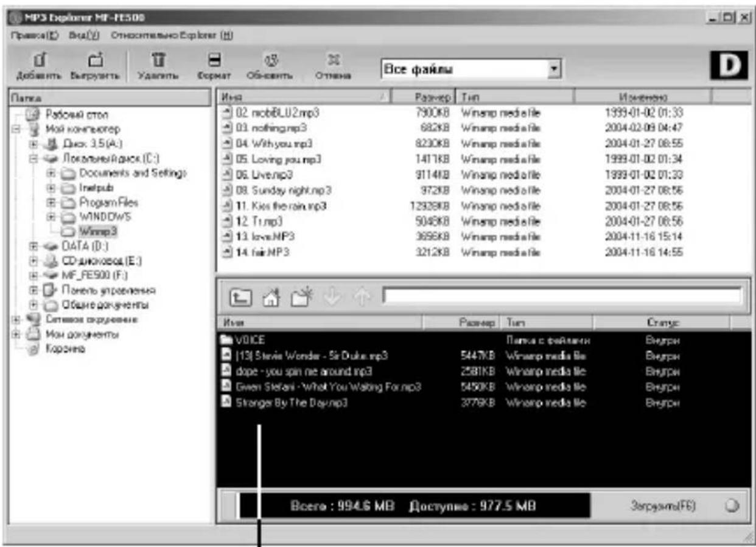Sort the upper list by Изменено column
The height and width of the screenshot is (547, 756).
point(643,97)
